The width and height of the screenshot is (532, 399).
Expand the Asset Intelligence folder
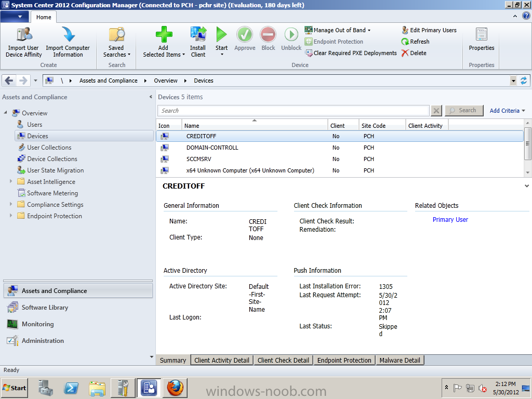point(11,181)
